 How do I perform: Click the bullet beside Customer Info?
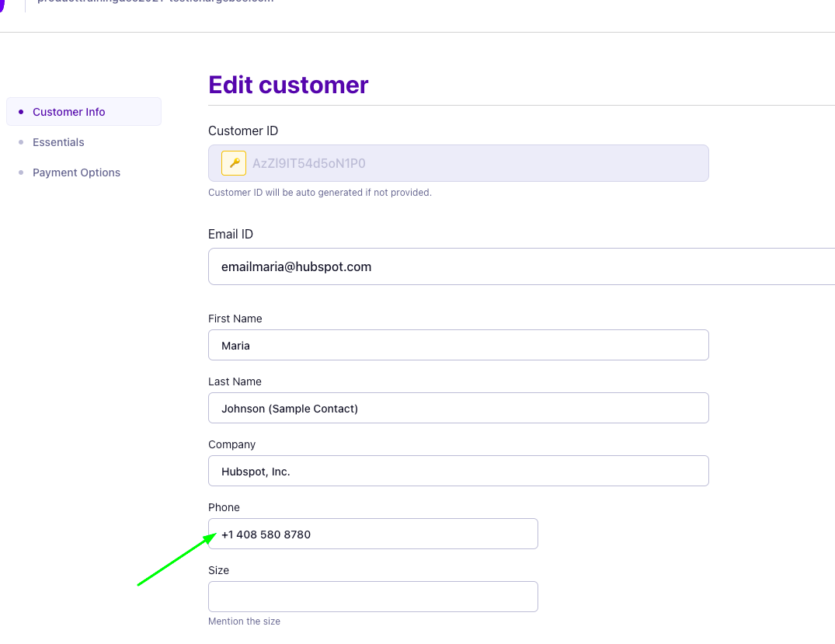point(21,112)
